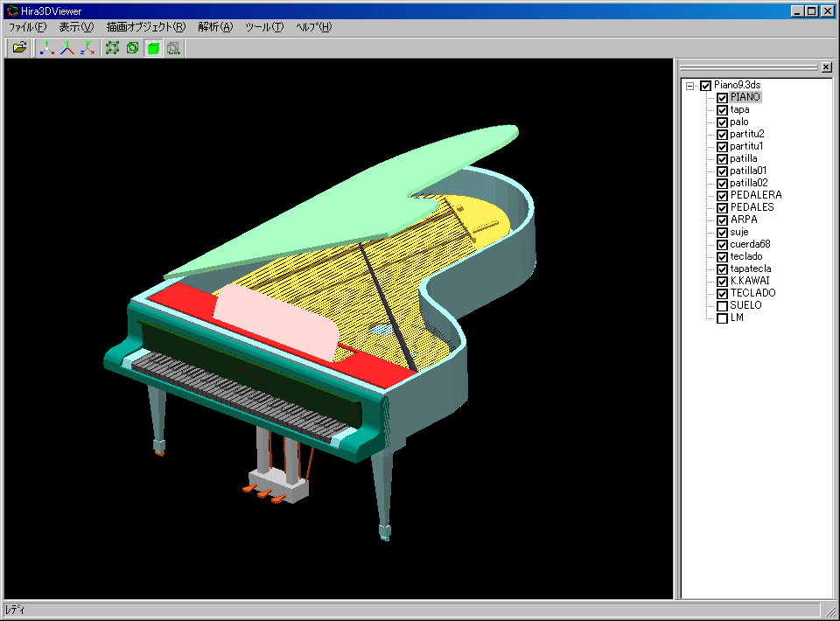The height and width of the screenshot is (621, 840).
Task: Uncheck the uppercase TECLADO checkbox
Action: 722,293
